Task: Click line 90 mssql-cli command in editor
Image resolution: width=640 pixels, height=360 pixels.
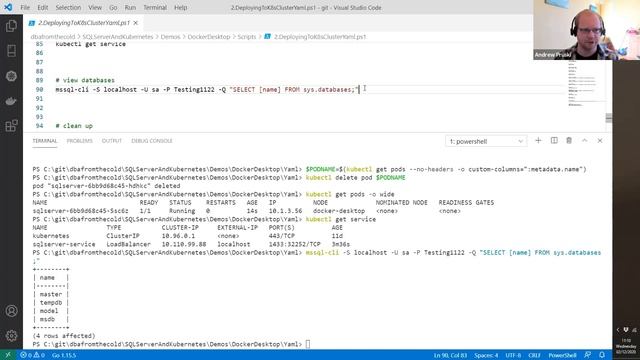Action: point(207,89)
